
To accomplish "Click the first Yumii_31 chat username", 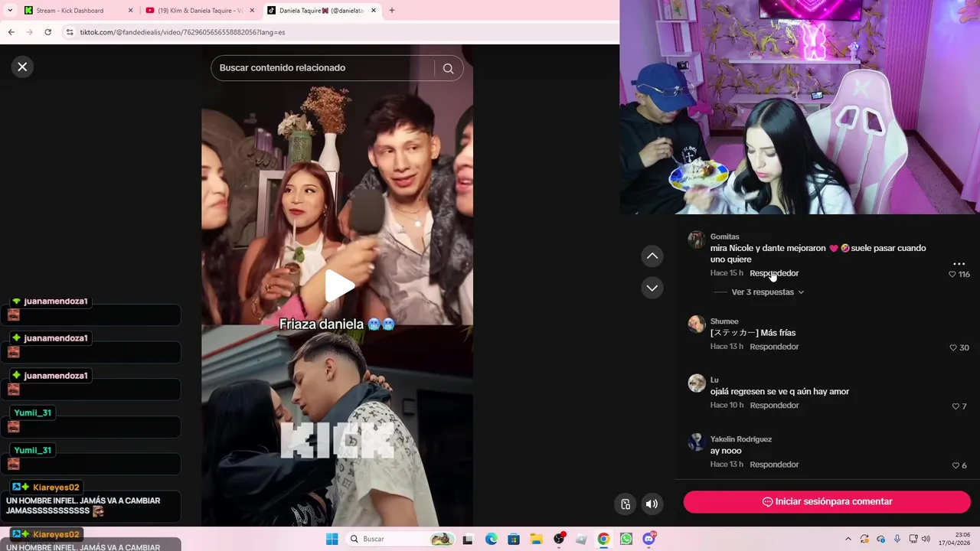I will click(32, 412).
